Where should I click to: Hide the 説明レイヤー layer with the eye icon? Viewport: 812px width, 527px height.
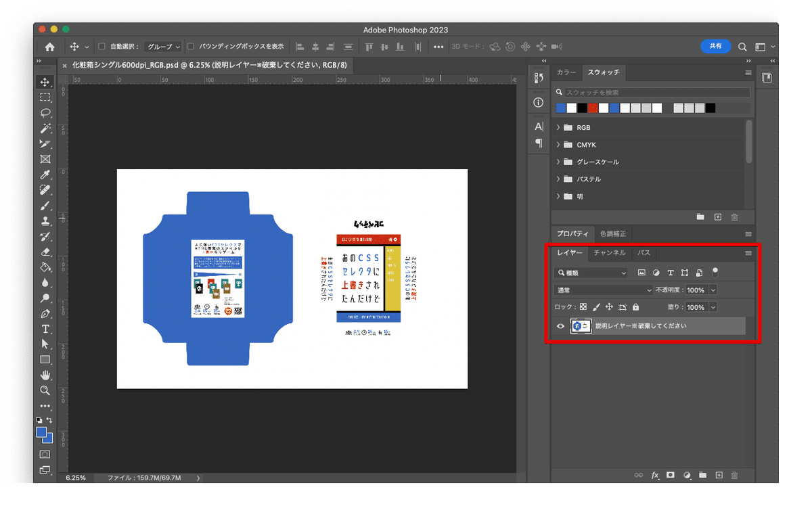(560, 326)
